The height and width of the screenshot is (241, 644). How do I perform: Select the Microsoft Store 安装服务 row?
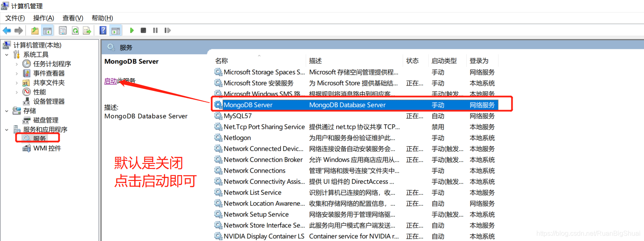point(355,83)
